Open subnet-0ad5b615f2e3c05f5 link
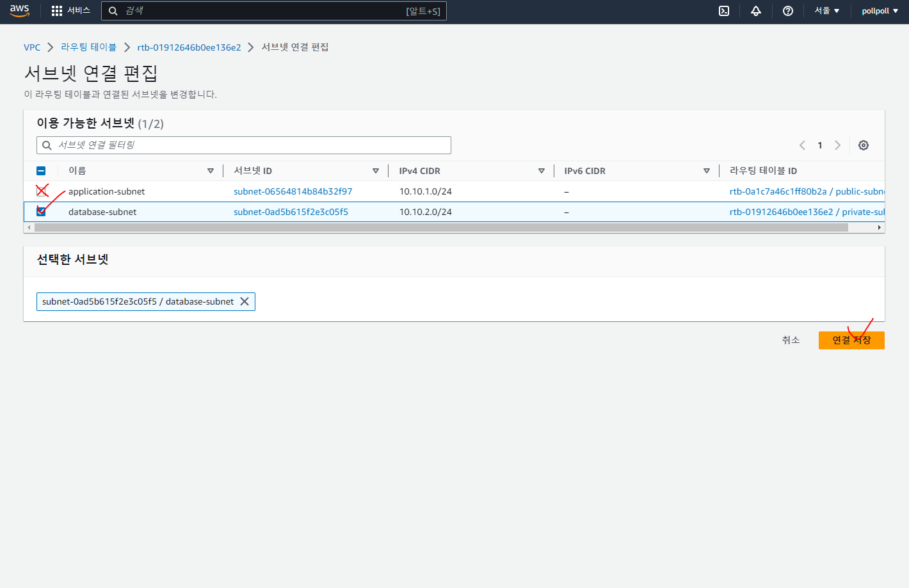The height and width of the screenshot is (588, 909). pyautogui.click(x=291, y=212)
